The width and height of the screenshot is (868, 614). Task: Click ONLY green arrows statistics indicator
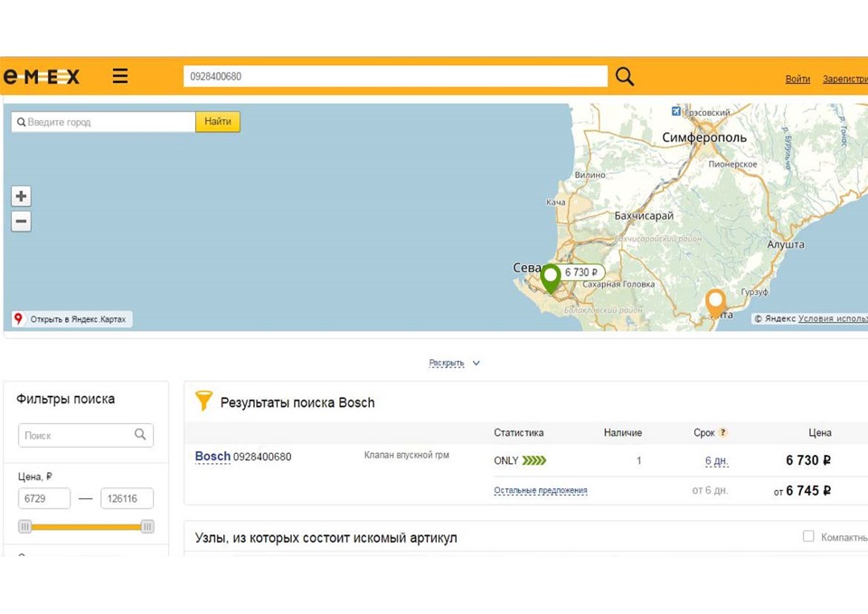520,460
